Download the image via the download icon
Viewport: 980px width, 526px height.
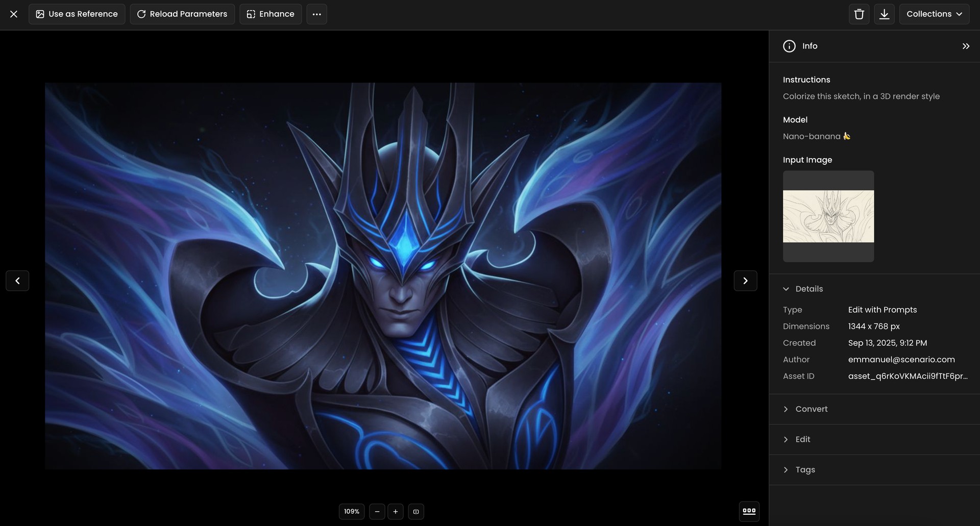(x=885, y=14)
